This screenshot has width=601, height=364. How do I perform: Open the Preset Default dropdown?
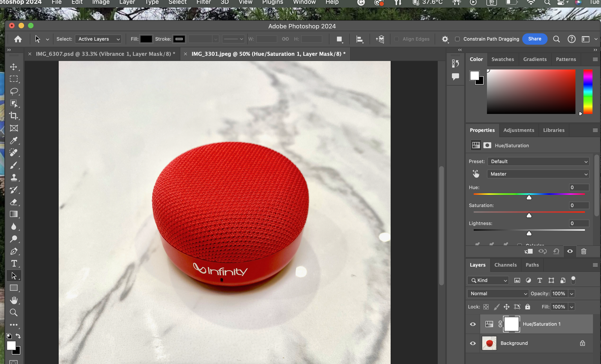pos(538,161)
